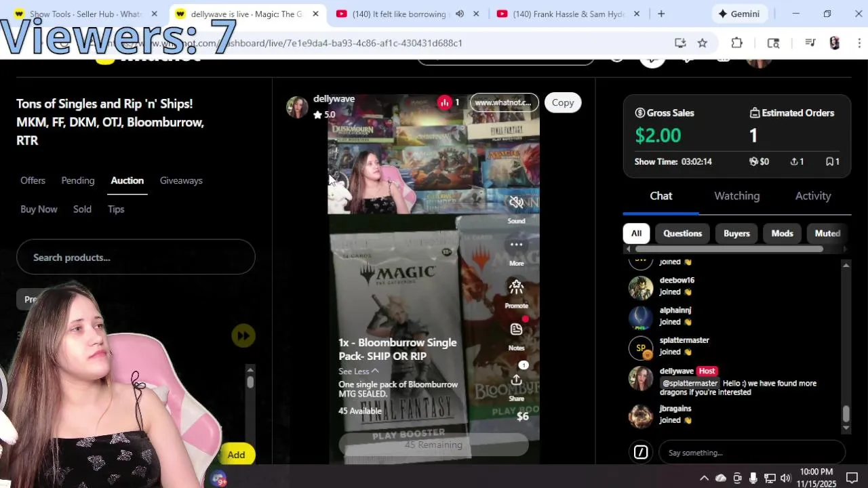868x488 pixels.
Task: Switch to the Watching tab
Action: pos(737,196)
